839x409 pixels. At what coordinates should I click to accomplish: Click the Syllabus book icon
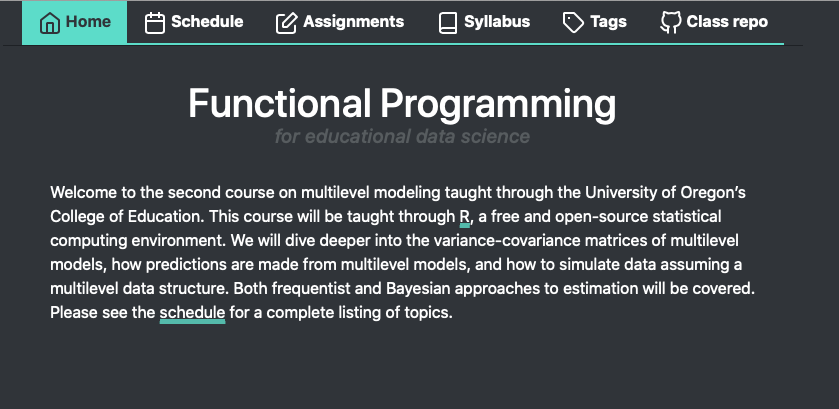click(x=448, y=23)
